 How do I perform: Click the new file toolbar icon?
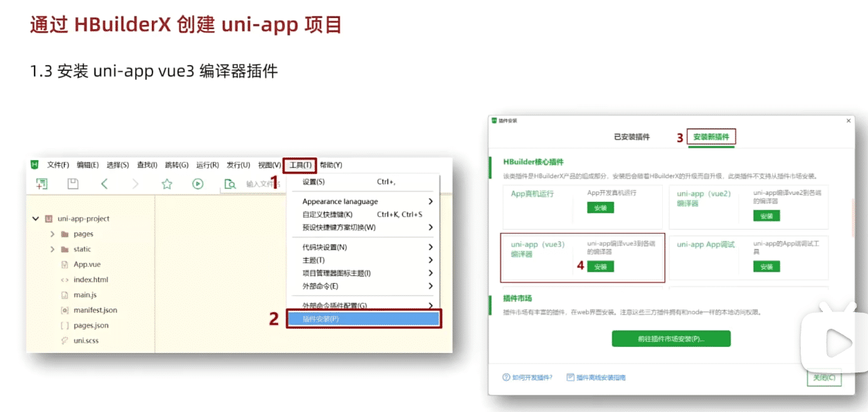(42, 184)
